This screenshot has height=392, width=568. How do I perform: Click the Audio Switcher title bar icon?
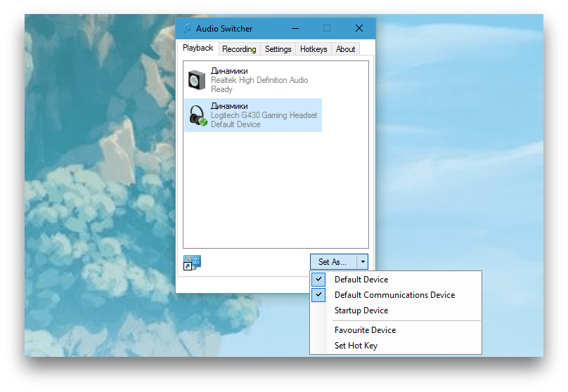[x=187, y=29]
